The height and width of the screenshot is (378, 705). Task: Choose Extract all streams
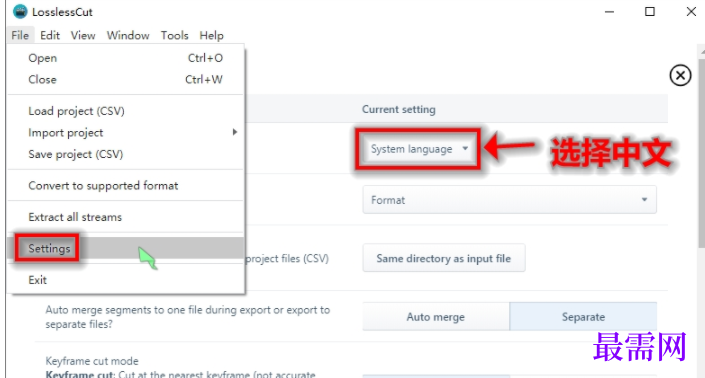point(126,217)
